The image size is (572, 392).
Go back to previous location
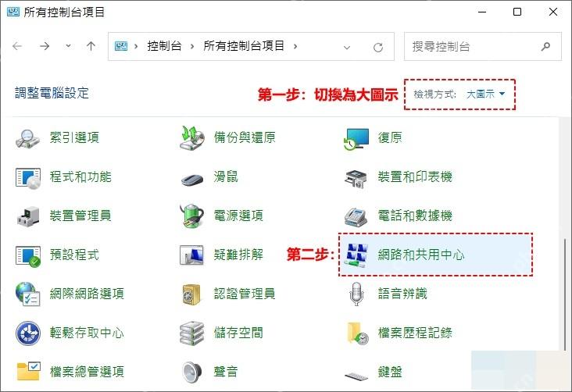tap(17, 46)
